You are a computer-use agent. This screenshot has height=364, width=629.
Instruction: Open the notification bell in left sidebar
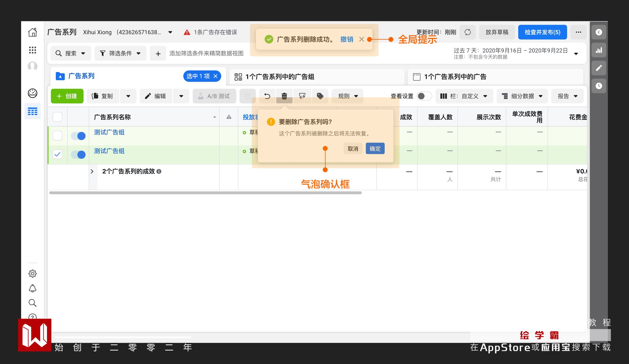(x=33, y=288)
